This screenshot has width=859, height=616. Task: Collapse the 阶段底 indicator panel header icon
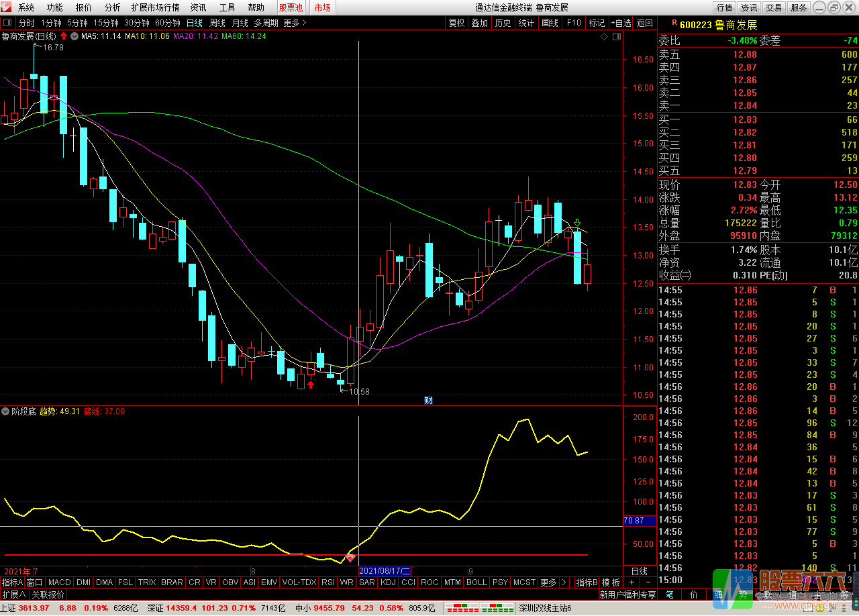coord(6,411)
